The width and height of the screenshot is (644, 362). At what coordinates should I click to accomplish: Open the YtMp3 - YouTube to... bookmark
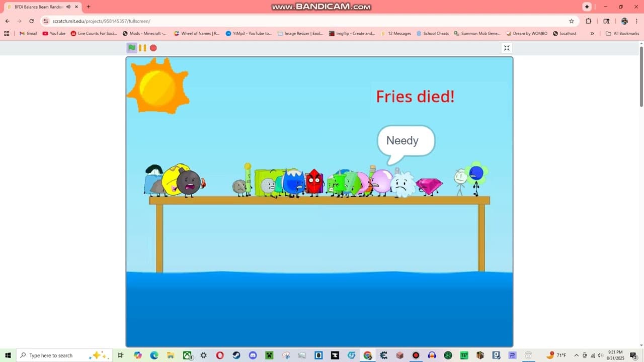(x=249, y=34)
